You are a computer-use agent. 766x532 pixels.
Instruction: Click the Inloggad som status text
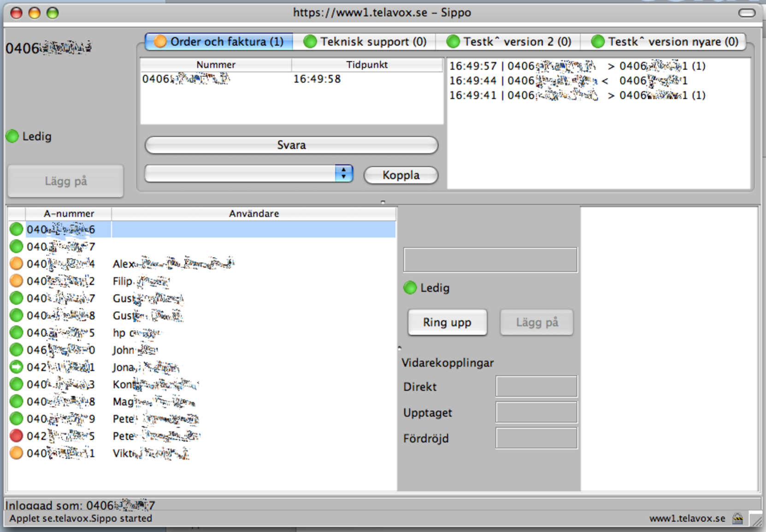[80, 505]
